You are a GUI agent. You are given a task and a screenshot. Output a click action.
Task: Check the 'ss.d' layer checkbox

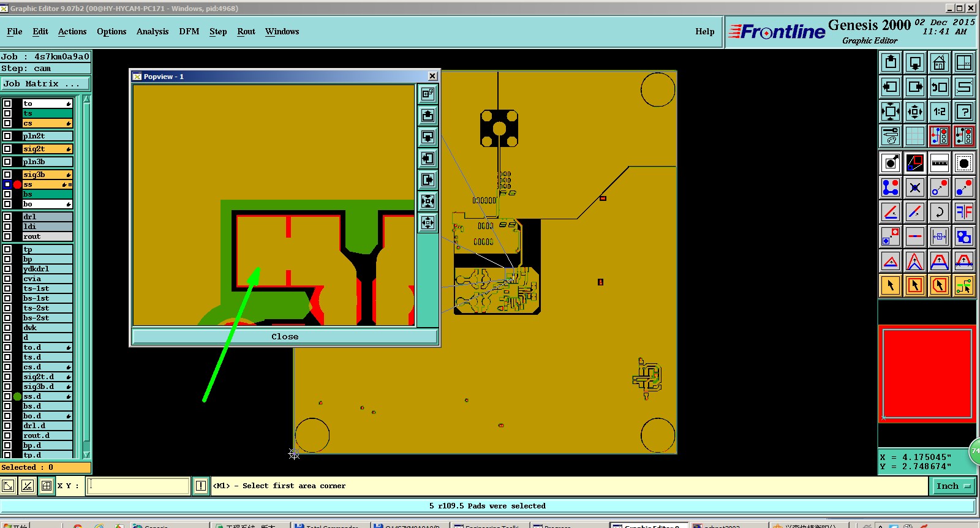pos(7,396)
